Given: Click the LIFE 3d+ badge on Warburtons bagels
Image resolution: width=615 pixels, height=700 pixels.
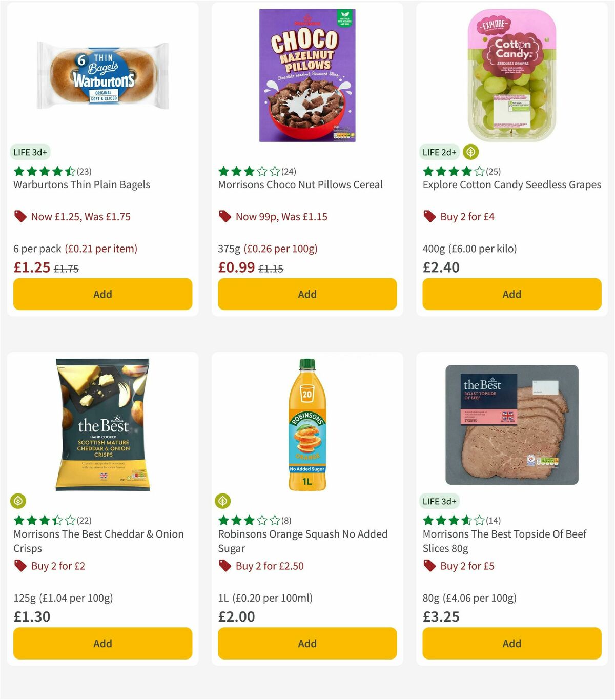Looking at the screenshot, I should (30, 152).
